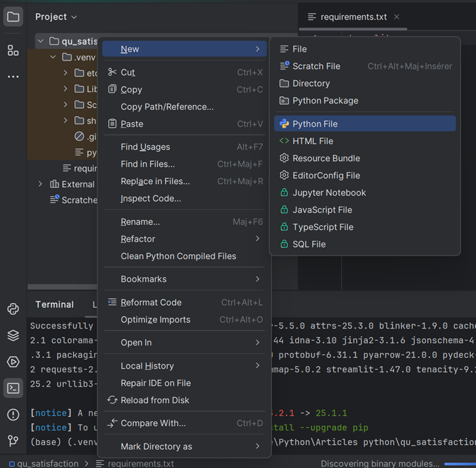Viewport: 476px width, 468px height.
Task: Click the Reload from Disk refresh icon
Action: [112, 400]
